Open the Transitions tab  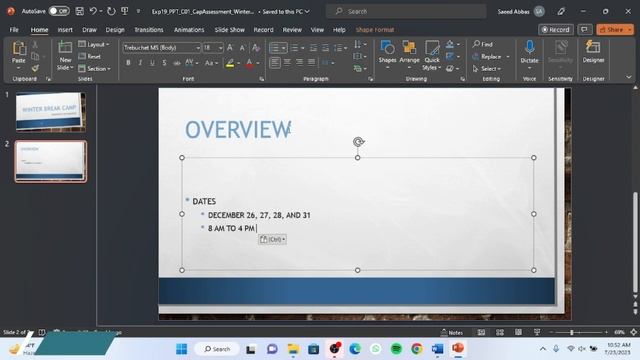[149, 30]
